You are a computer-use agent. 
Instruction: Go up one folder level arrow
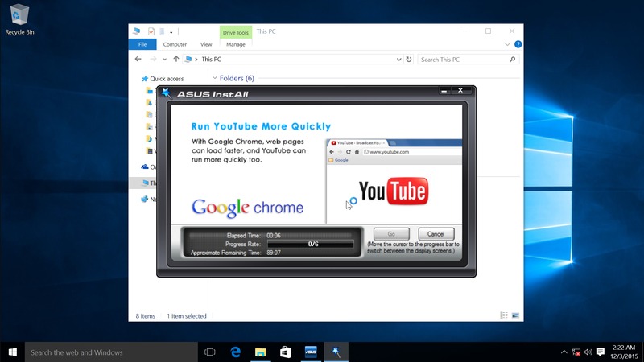point(176,60)
